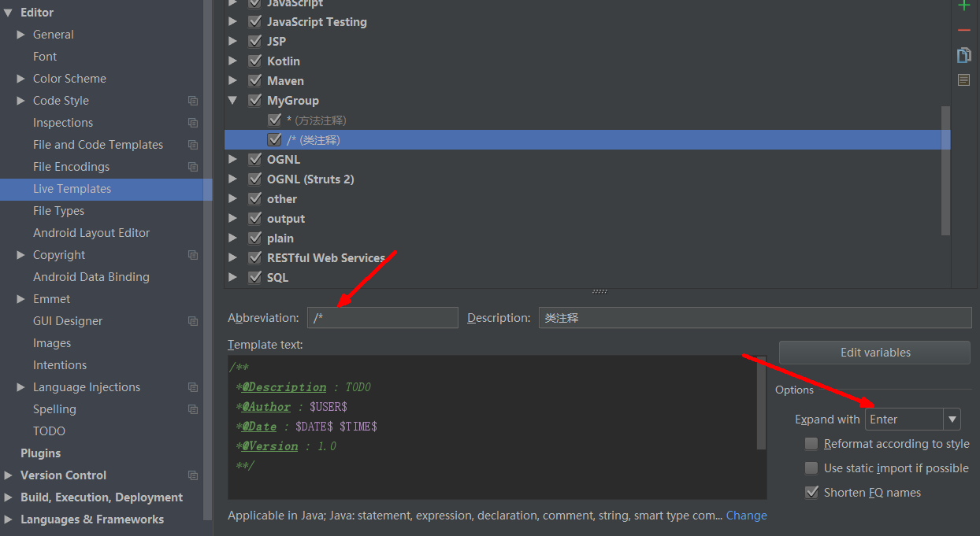Viewport: 980px width, 536px height.
Task: Expand the Kotlin template group
Action: 232,61
